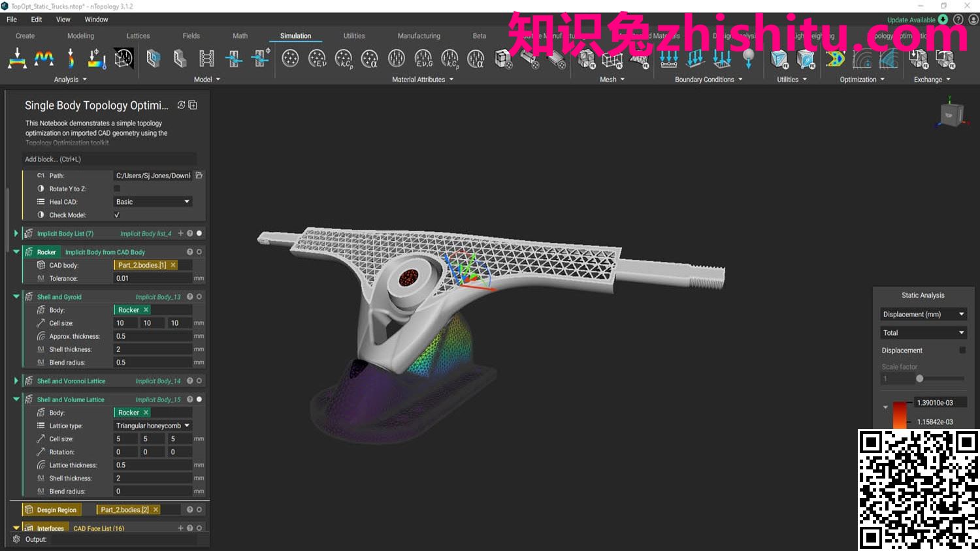The height and width of the screenshot is (551, 980).
Task: Click the Update Available download icon
Action: point(943,20)
